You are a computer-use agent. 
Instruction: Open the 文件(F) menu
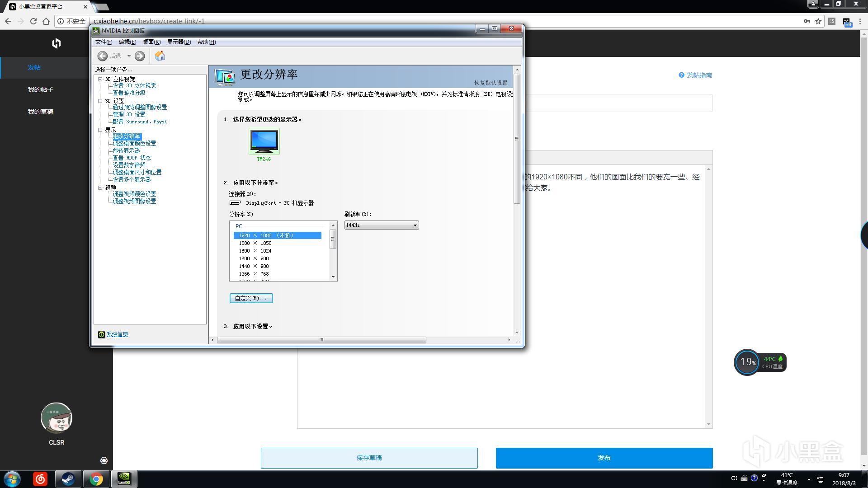pos(104,42)
